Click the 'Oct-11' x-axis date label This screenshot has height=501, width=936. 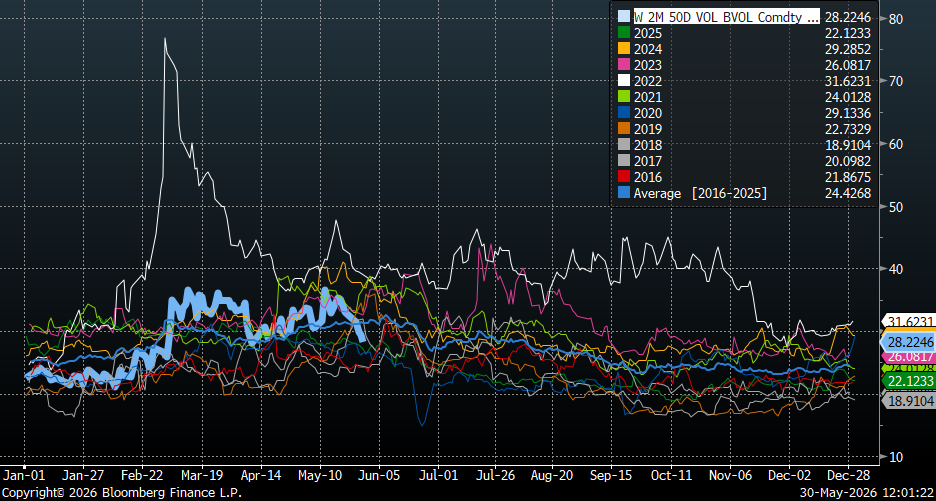coord(670,476)
